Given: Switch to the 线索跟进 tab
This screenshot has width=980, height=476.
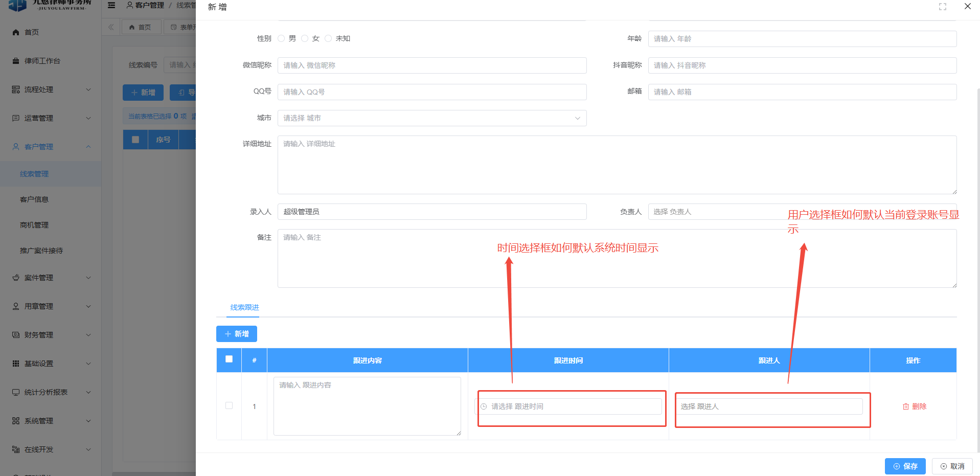Looking at the screenshot, I should (244, 307).
